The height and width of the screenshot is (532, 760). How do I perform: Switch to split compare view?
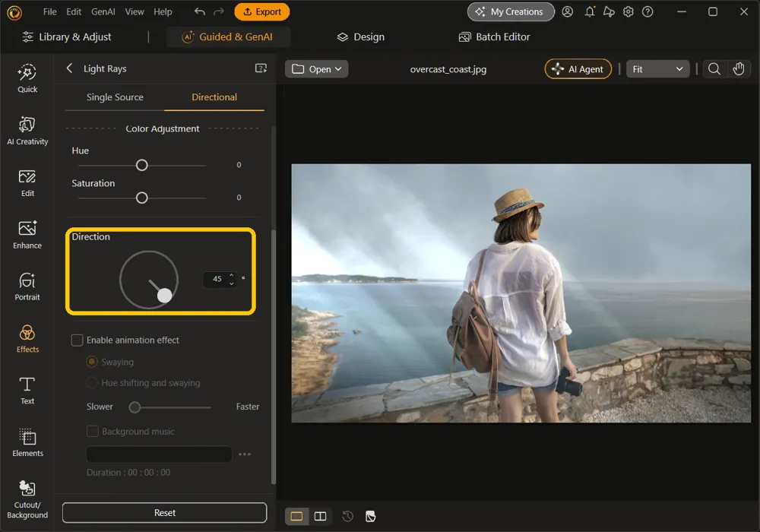point(321,516)
